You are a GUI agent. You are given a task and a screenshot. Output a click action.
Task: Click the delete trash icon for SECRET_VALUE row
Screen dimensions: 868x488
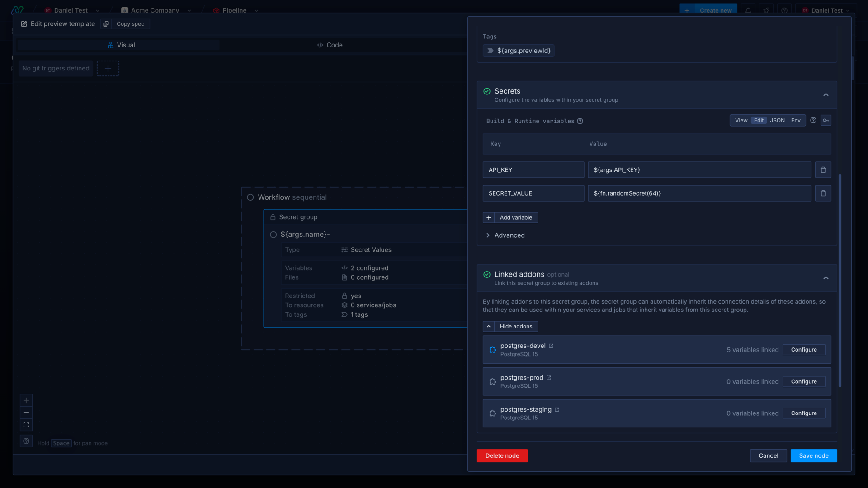click(x=823, y=193)
